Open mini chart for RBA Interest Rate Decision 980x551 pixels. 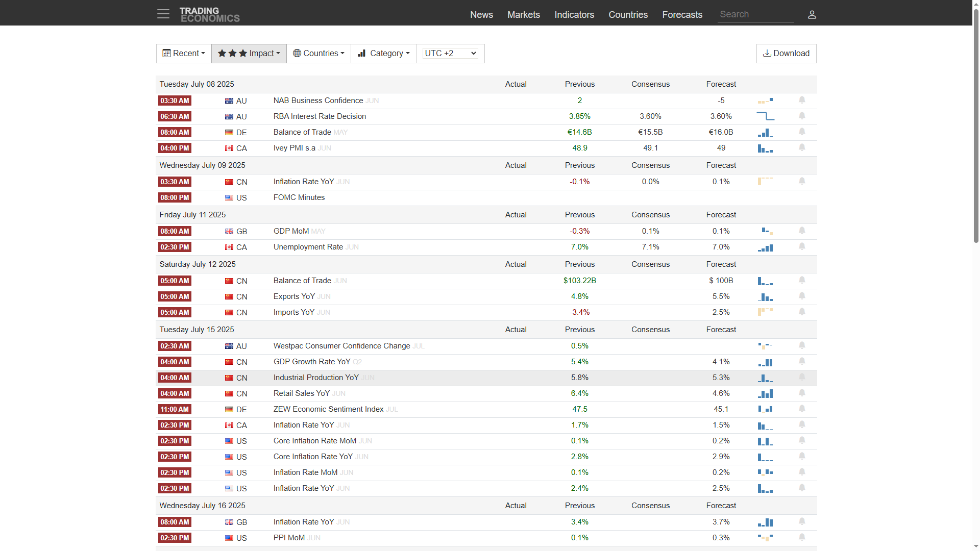pyautogui.click(x=765, y=116)
